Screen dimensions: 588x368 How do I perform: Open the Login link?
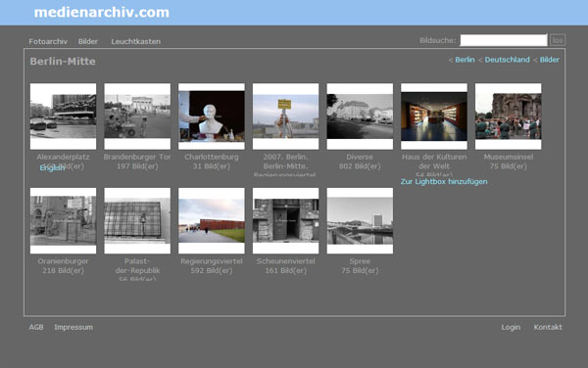[511, 327]
